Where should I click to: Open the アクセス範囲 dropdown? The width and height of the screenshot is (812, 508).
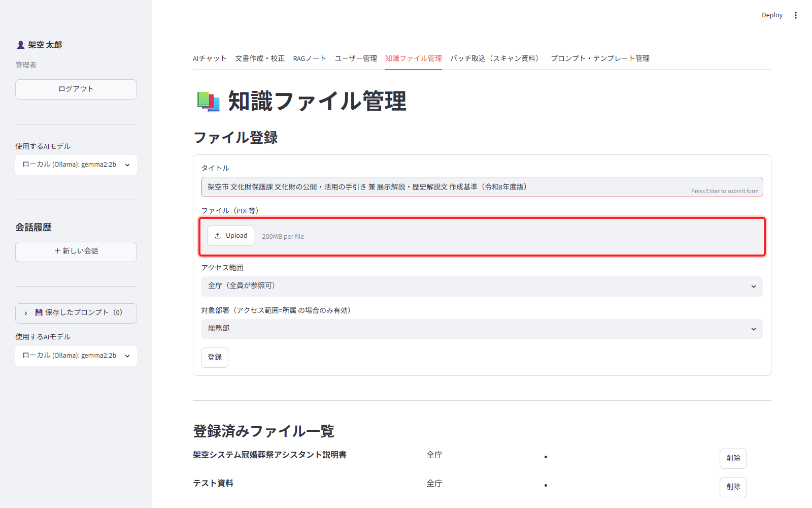[482, 287]
